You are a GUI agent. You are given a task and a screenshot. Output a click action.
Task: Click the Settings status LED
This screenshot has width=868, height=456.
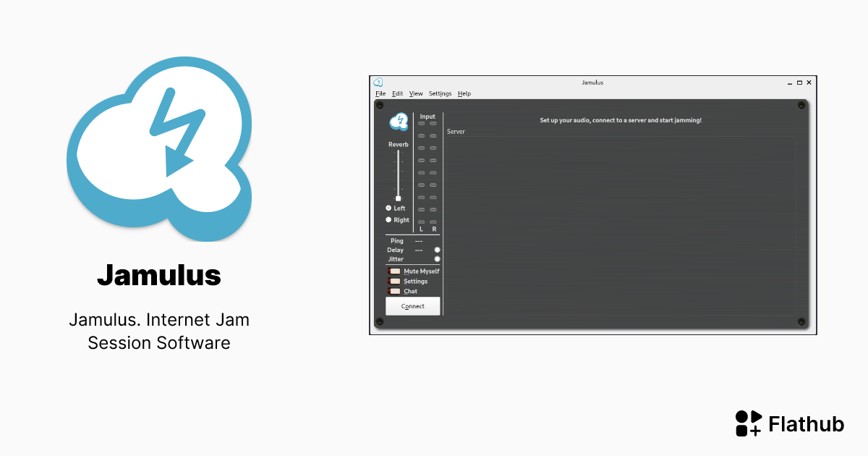pos(395,281)
